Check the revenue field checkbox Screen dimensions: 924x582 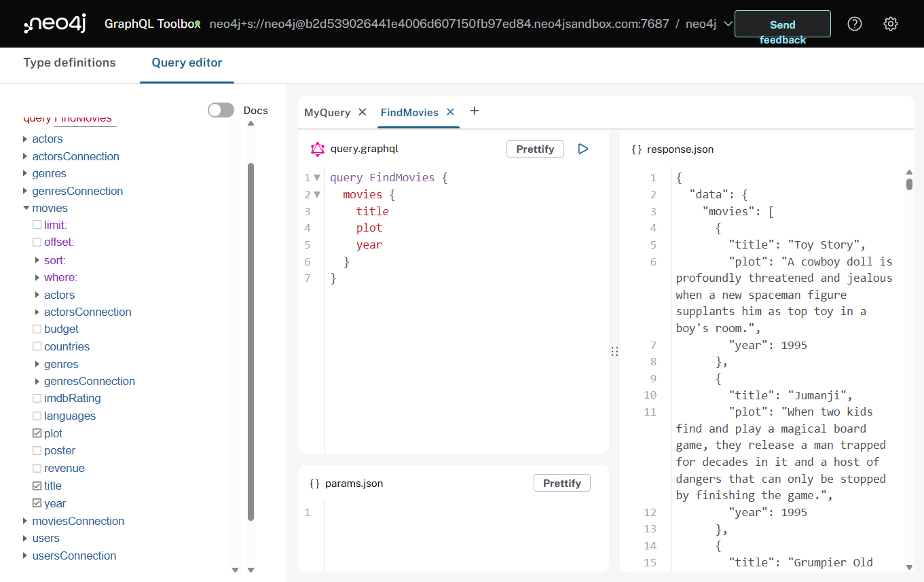[37, 468]
